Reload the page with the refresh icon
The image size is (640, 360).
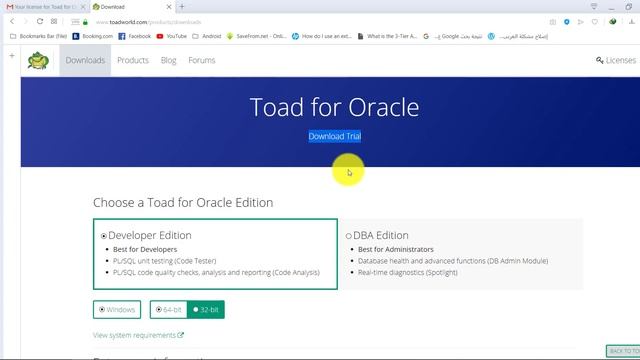click(x=40, y=22)
